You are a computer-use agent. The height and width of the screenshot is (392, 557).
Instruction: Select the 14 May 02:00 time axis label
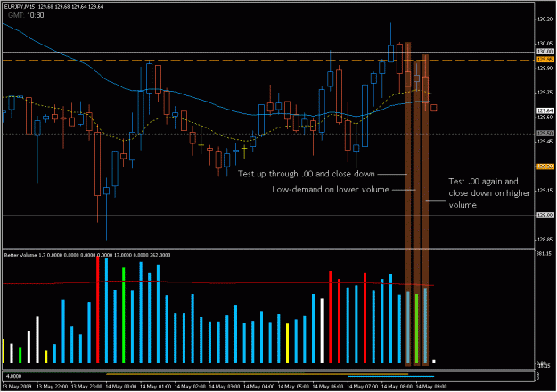(190, 387)
